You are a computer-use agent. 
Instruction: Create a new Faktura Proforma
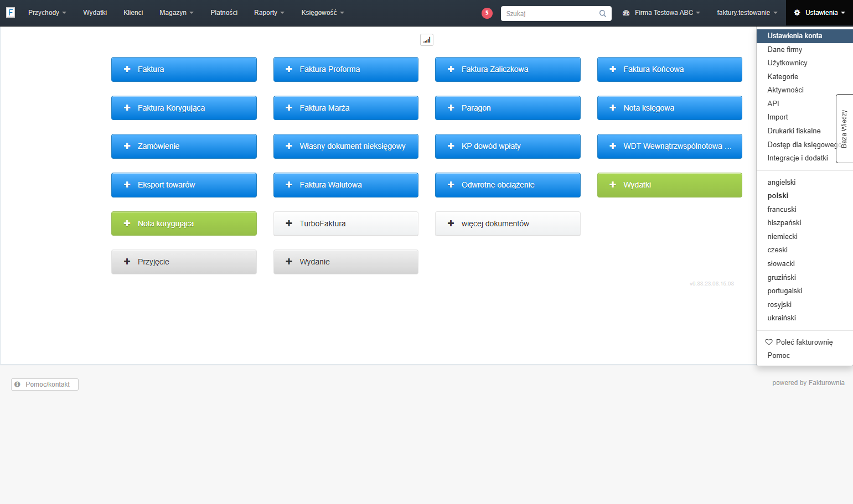pos(346,69)
